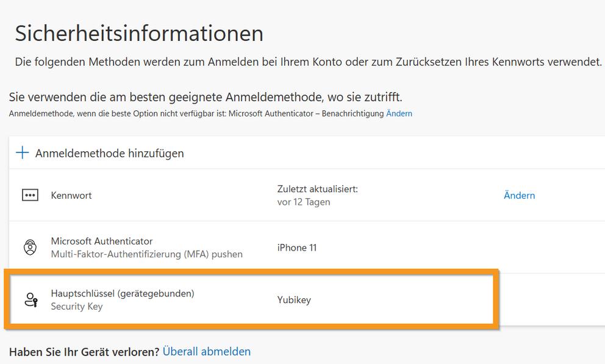Click the 'Security Key' subtitle
Viewport: 605px width, 364px height.
[77, 306]
